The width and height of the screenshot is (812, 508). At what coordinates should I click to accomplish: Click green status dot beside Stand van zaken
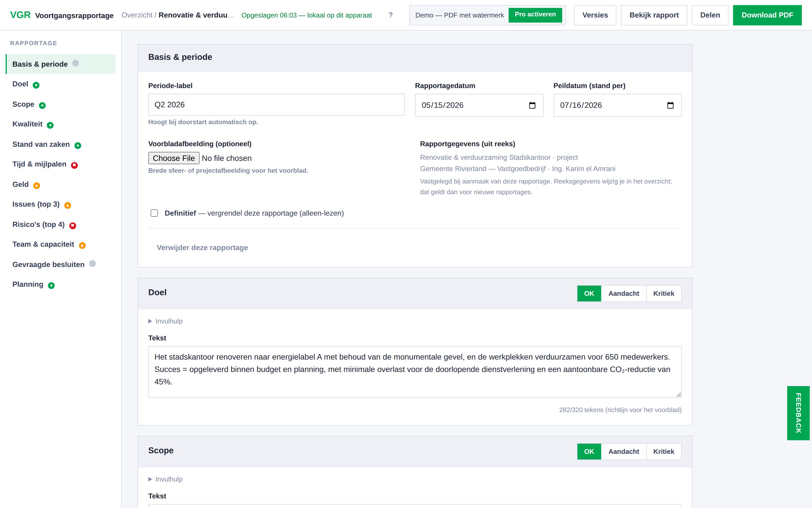pos(78,145)
